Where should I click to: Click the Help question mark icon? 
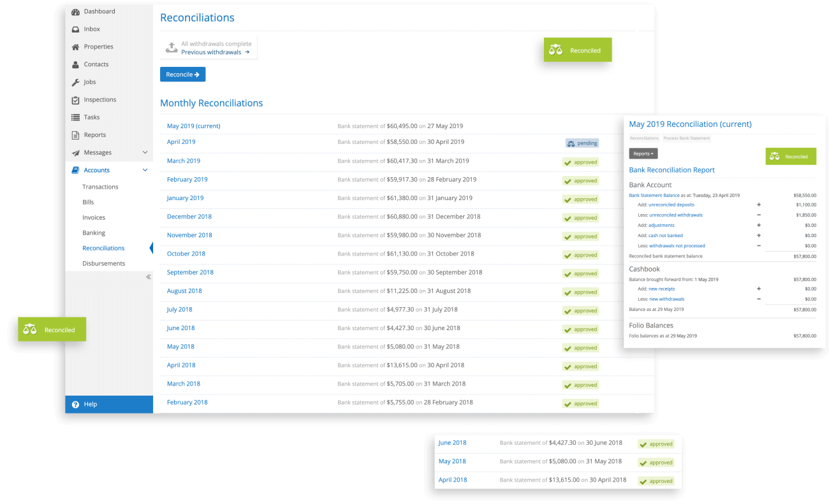[75, 405]
